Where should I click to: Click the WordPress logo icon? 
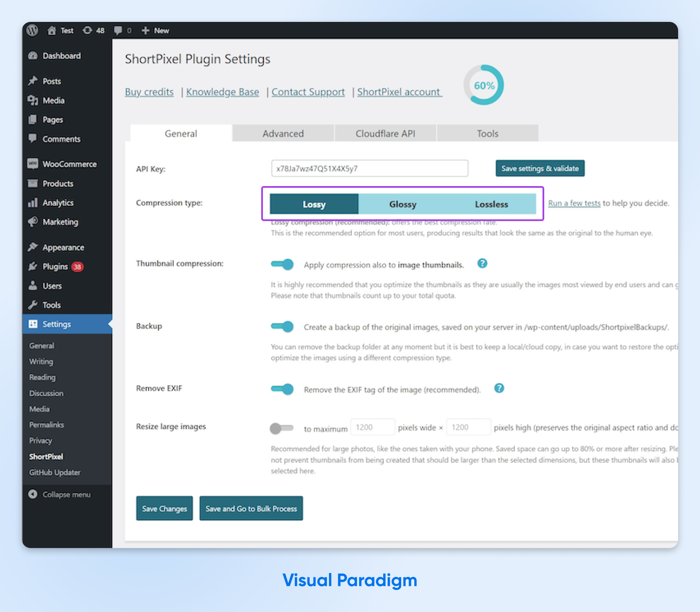(32, 30)
